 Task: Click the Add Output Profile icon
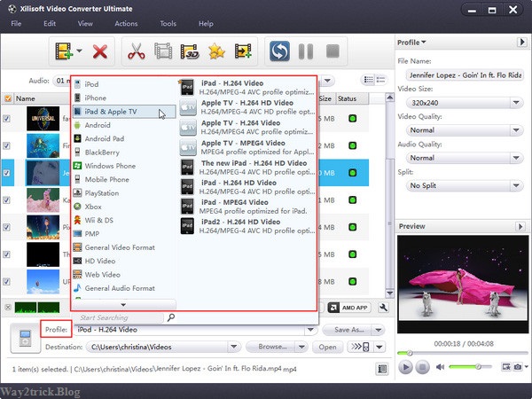point(243,51)
